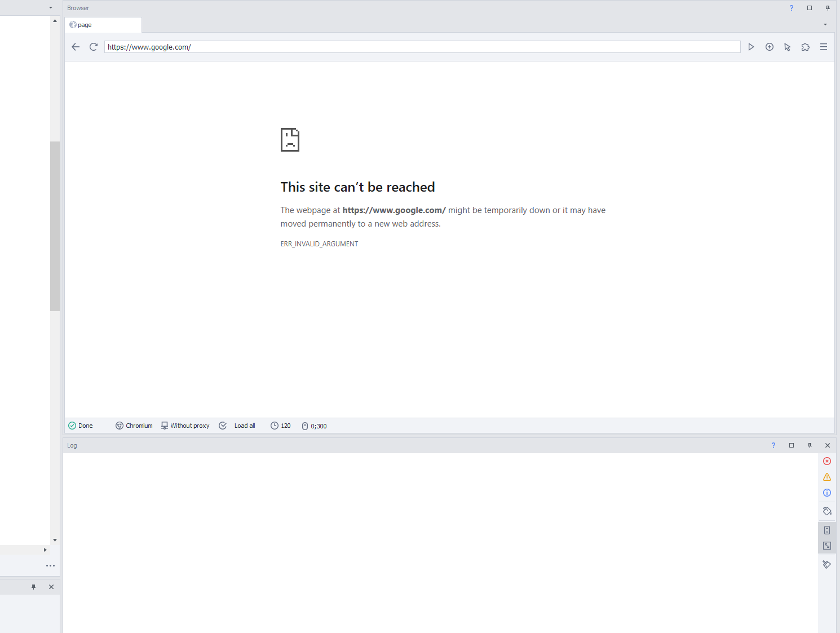
Task: Click the left panel scrollbar down arrow
Action: point(55,540)
